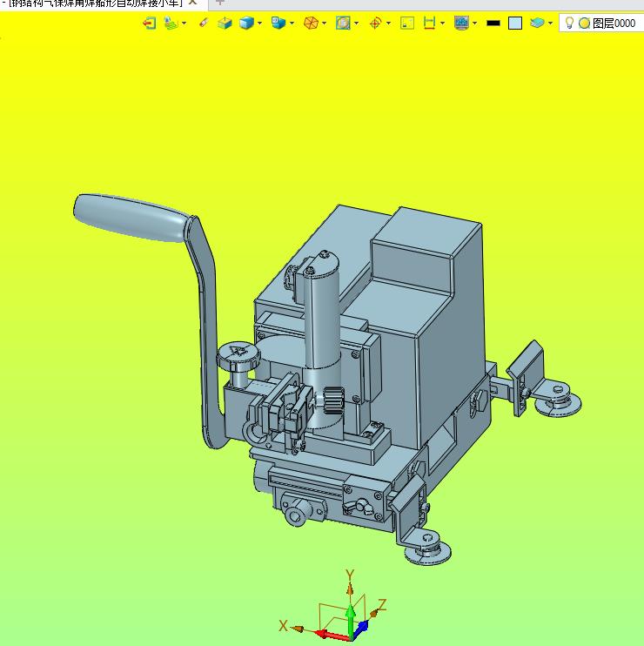The width and height of the screenshot is (644, 646).
Task: Click the orange wireframe sphere icon
Action: 311,23
